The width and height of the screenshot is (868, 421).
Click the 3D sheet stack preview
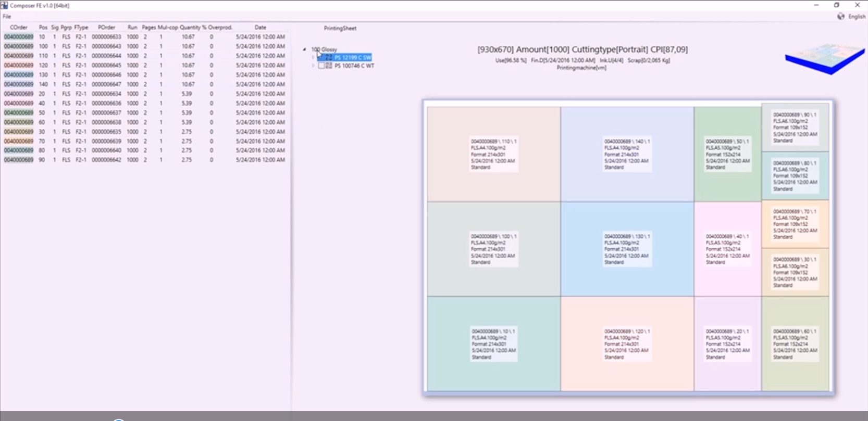[x=824, y=58]
